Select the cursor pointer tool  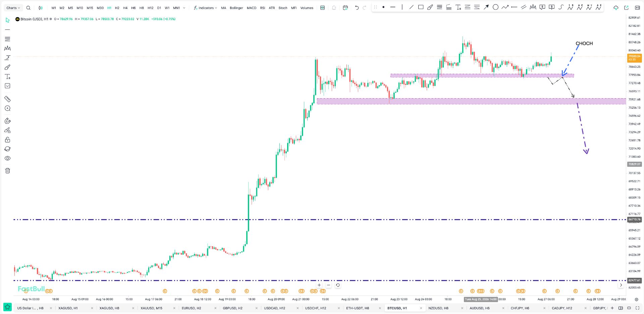pos(7,20)
